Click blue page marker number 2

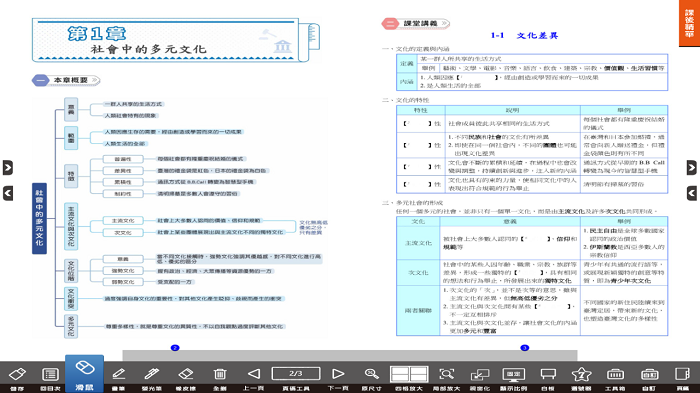click(175, 347)
